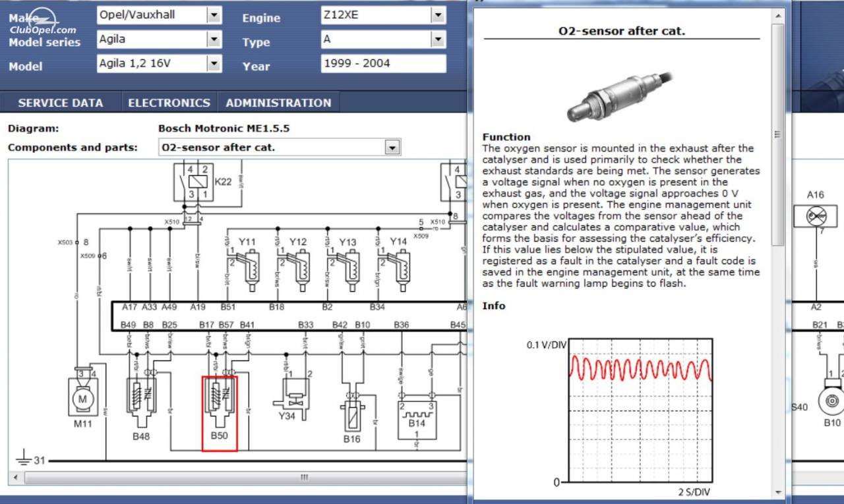Click the 'Info' heading in info panel
The height and width of the screenshot is (504, 844).
[494, 306]
